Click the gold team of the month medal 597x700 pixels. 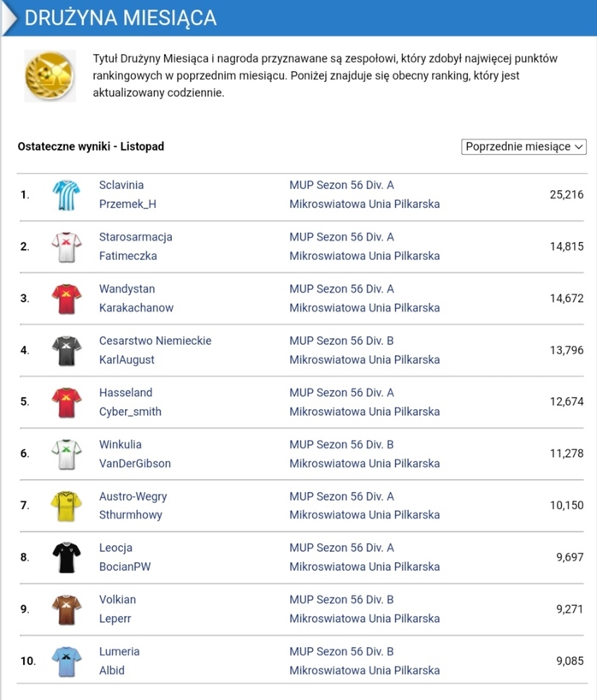[50, 75]
